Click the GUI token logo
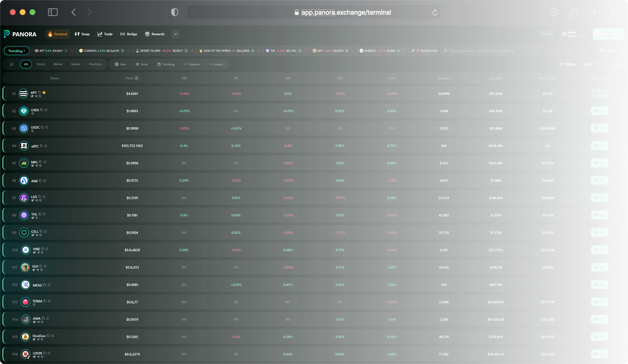 (25, 267)
